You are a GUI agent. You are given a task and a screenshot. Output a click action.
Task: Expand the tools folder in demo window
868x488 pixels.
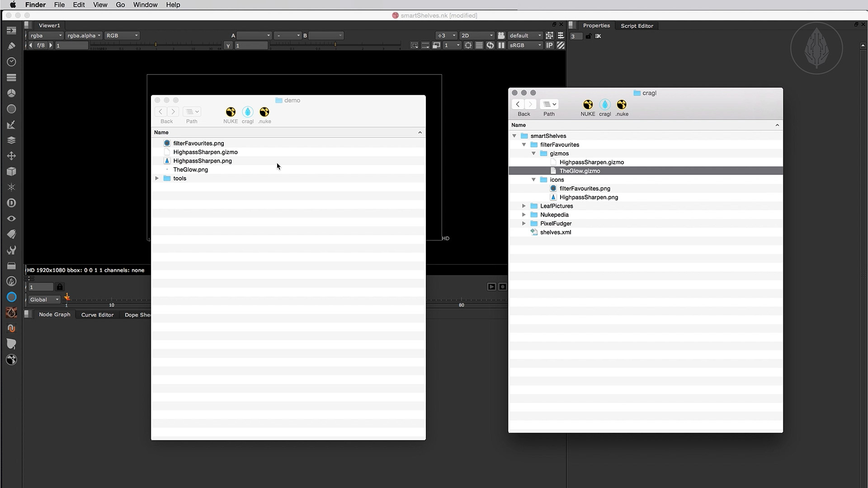point(157,178)
